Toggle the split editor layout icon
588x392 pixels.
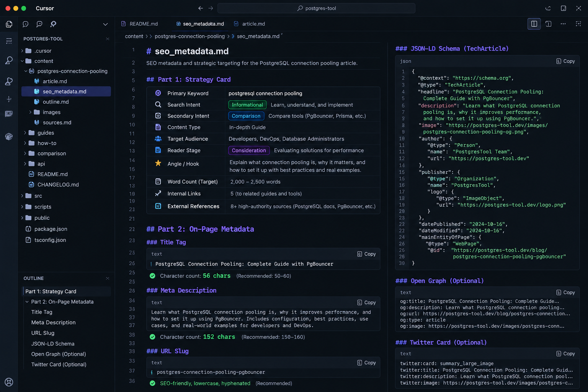pos(534,24)
